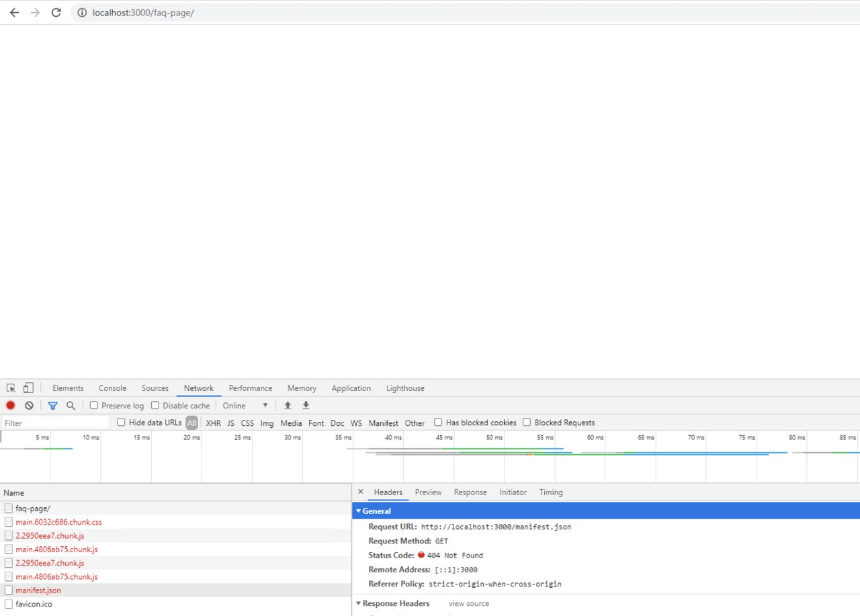Filter requests by Font
Viewport: 860px width, 616px height.
[316, 423]
